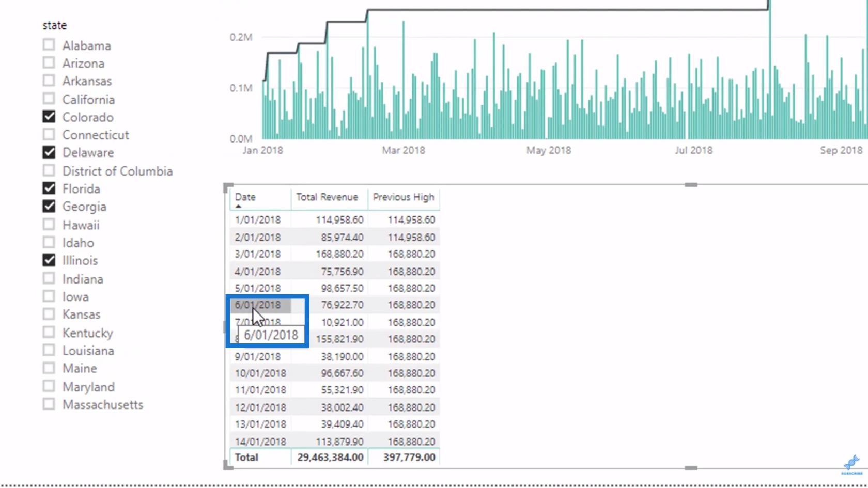Grab the table's top edge handle

(691, 184)
